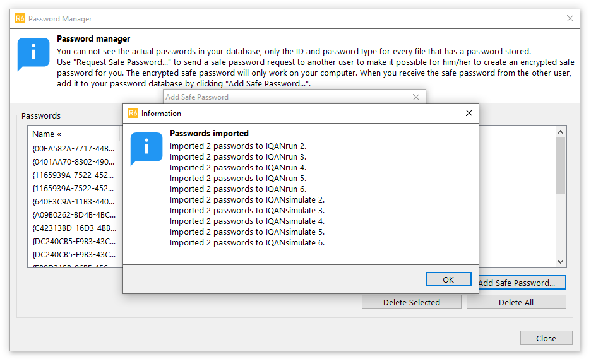Viewport: 591px width, 364px height.
Task: Click the Close button at the bottom
Action: coord(546,338)
